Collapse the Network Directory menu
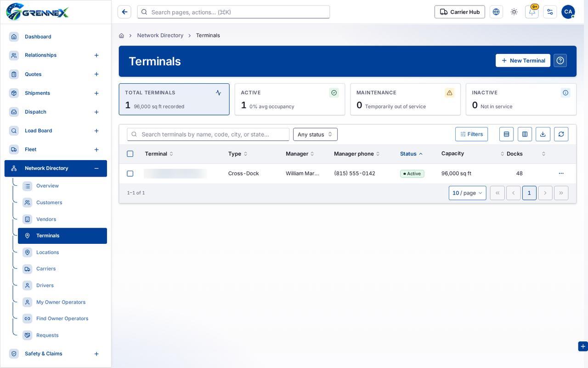588x368 pixels. click(96, 168)
